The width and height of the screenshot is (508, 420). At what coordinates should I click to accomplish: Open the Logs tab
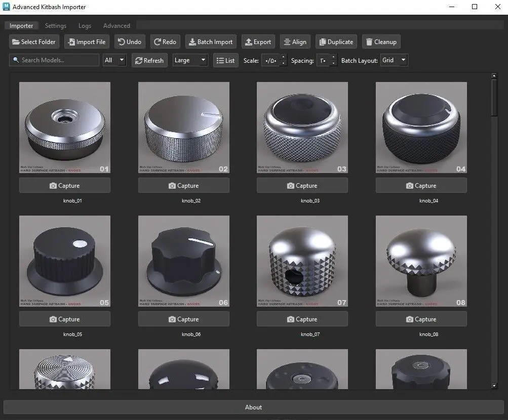tap(85, 26)
